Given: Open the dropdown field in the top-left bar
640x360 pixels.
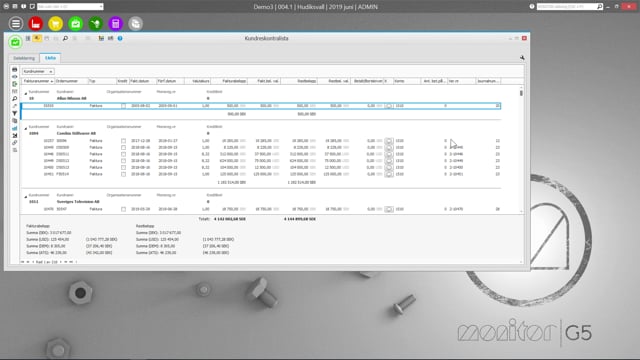Looking at the screenshot, I should tap(70, 7).
